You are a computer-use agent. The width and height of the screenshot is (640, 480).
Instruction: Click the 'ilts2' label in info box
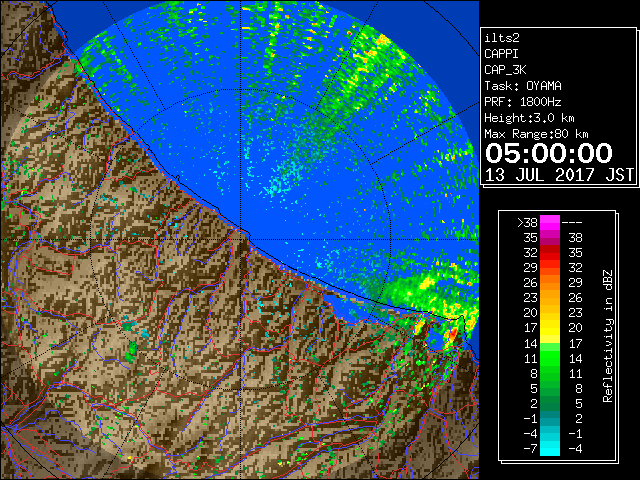coord(502,38)
